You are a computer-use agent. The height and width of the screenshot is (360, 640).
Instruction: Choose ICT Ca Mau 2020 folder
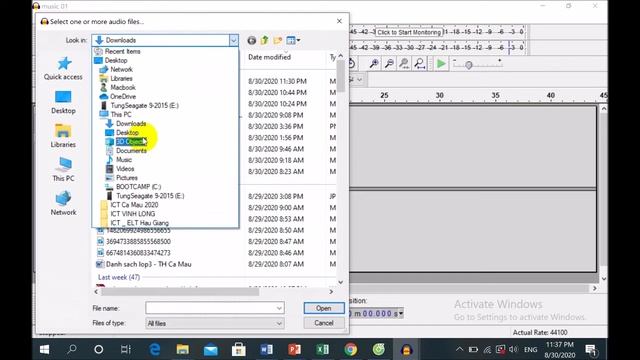click(x=134, y=205)
